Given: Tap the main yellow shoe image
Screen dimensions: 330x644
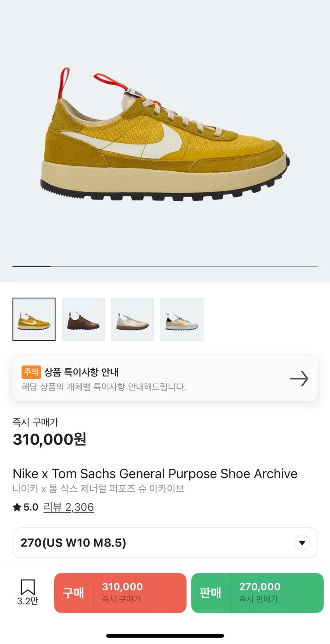Looking at the screenshot, I should pyautogui.click(x=165, y=134).
